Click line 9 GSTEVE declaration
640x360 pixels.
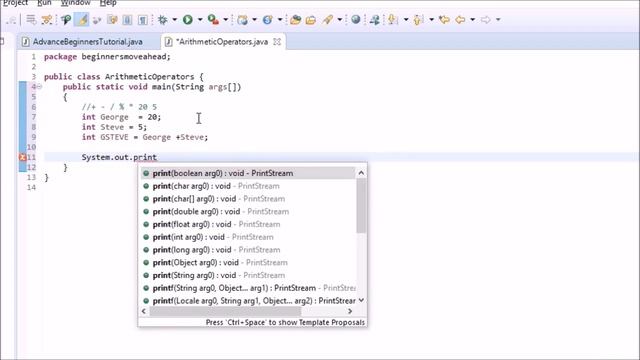pyautogui.click(x=144, y=137)
